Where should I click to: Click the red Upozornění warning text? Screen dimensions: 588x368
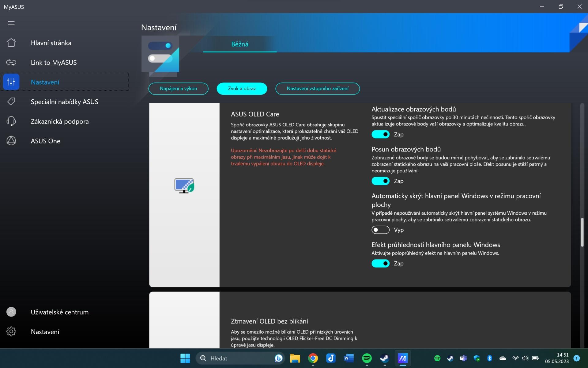coord(283,157)
